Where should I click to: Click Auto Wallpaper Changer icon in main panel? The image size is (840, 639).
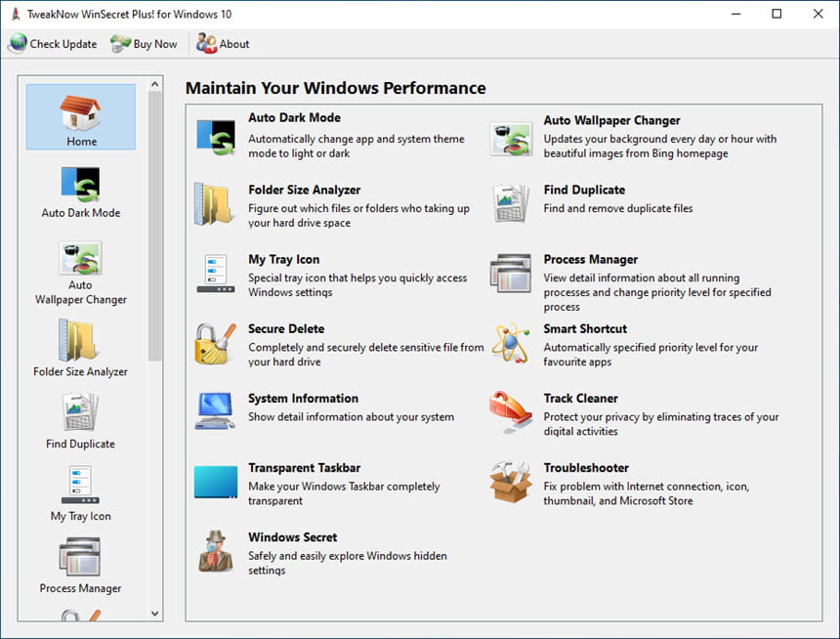(x=511, y=139)
